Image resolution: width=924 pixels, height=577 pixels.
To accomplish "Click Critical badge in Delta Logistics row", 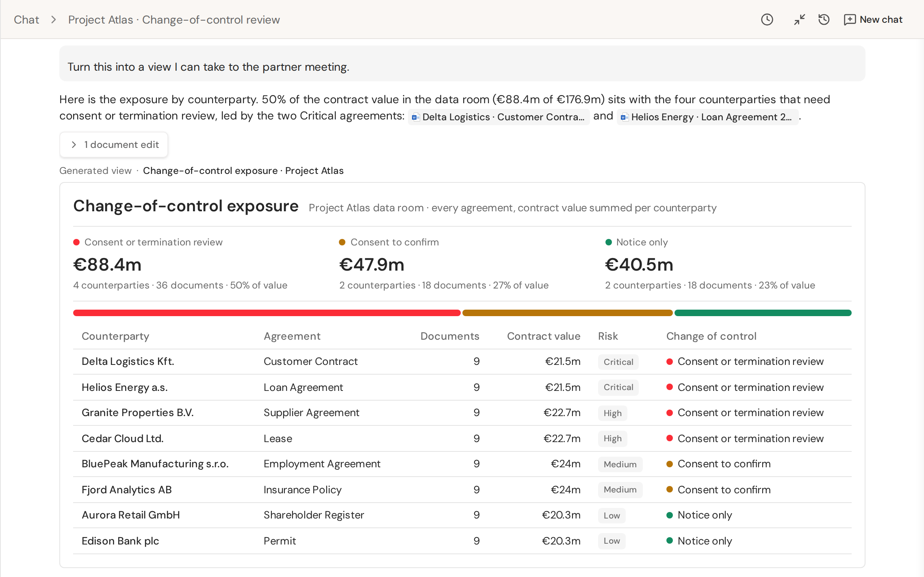I will point(618,362).
